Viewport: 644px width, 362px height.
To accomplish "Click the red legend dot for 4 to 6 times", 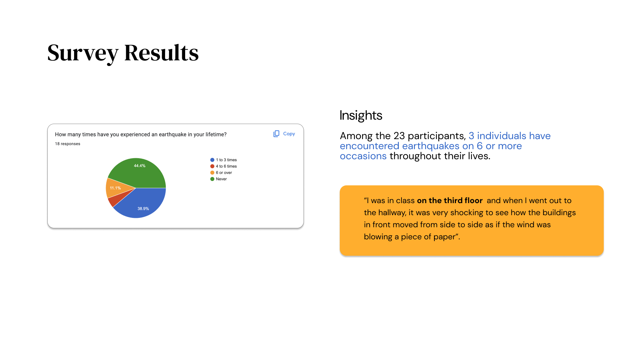I will coord(212,166).
